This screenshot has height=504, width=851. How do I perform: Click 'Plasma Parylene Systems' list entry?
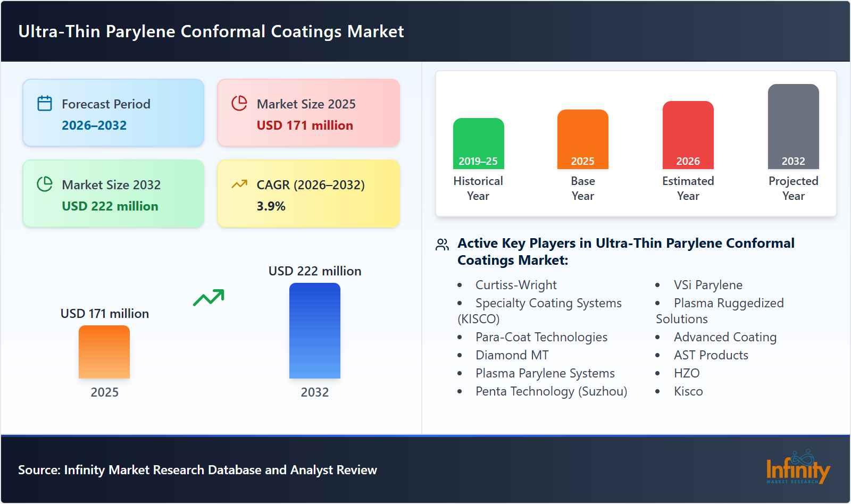point(545,373)
